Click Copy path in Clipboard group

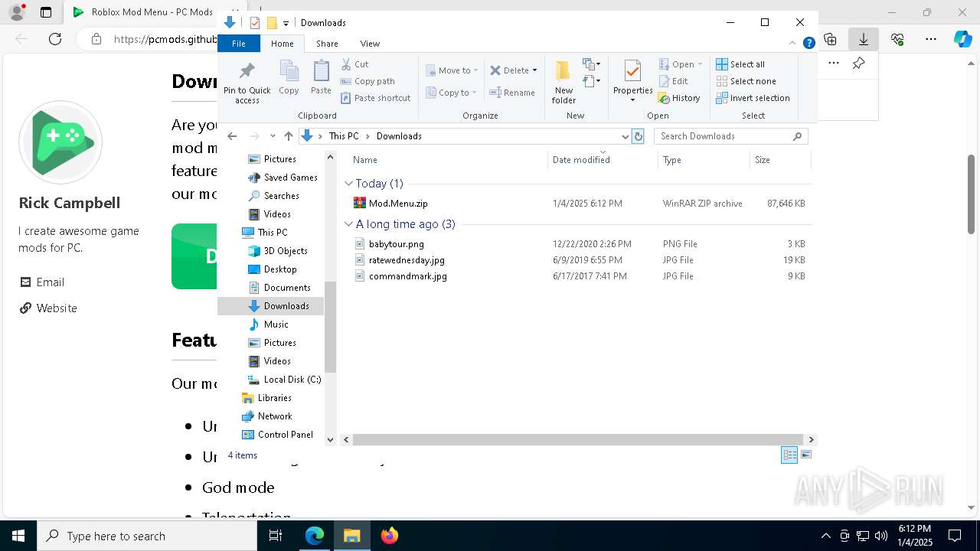coord(367,81)
